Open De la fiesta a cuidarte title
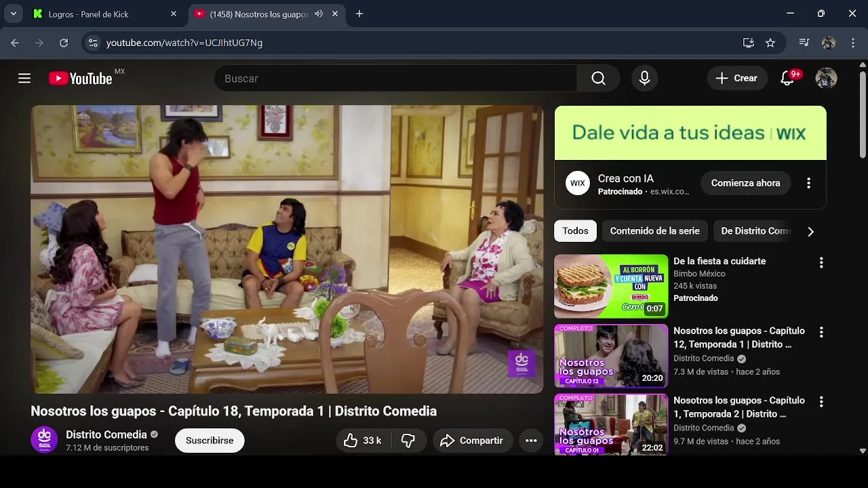Screen dimensions: 868x488 (719, 261)
